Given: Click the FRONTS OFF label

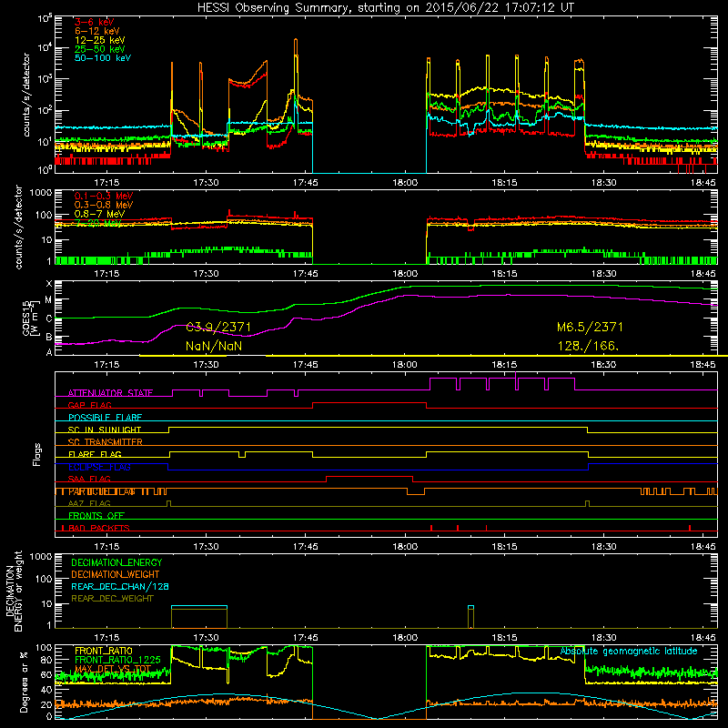Looking at the screenshot, I should (96, 516).
